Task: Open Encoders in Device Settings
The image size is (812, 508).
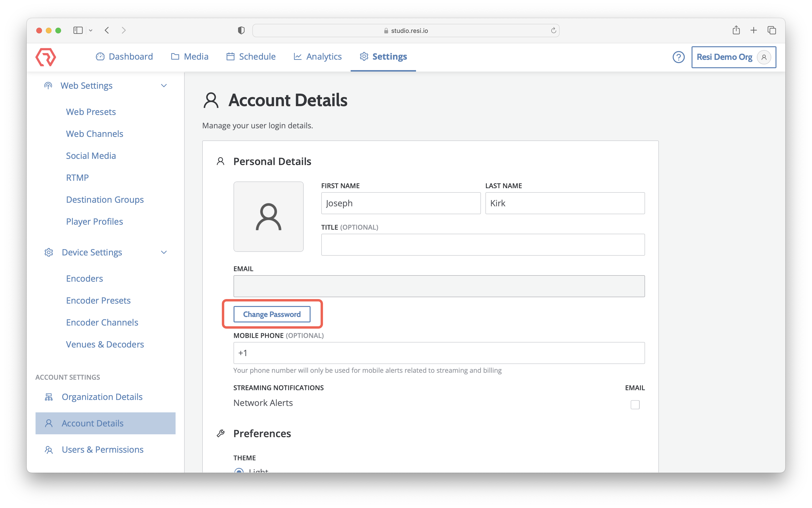Action: tap(84, 279)
